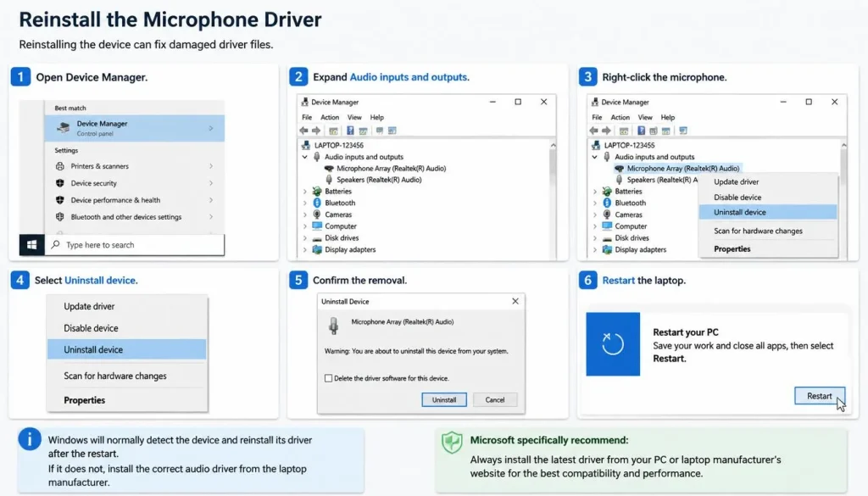Click the Batteries icon in step 2 device tree

[317, 191]
